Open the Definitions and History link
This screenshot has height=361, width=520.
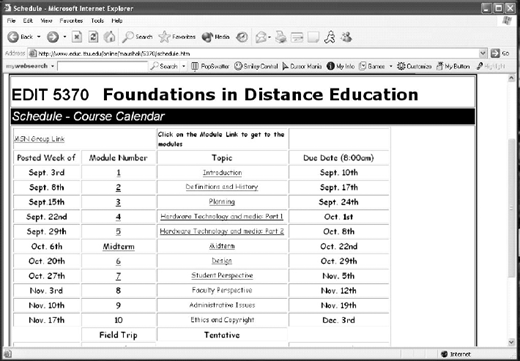pos(222,187)
